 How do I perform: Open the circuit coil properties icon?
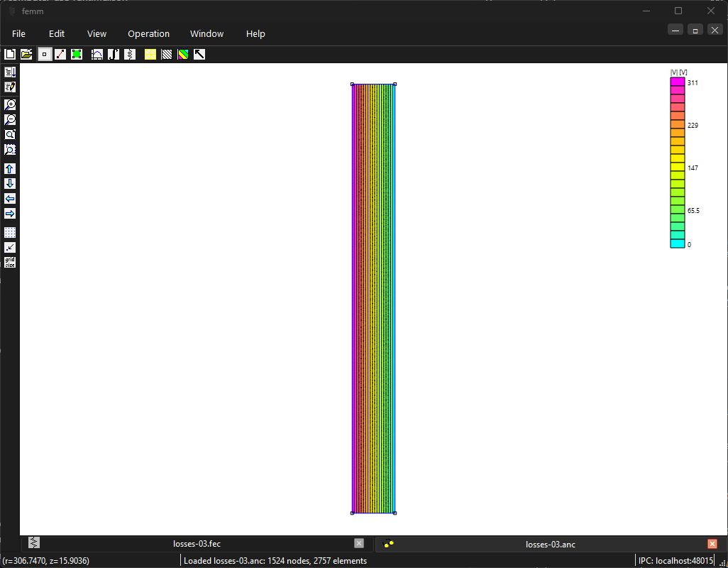tap(130, 55)
